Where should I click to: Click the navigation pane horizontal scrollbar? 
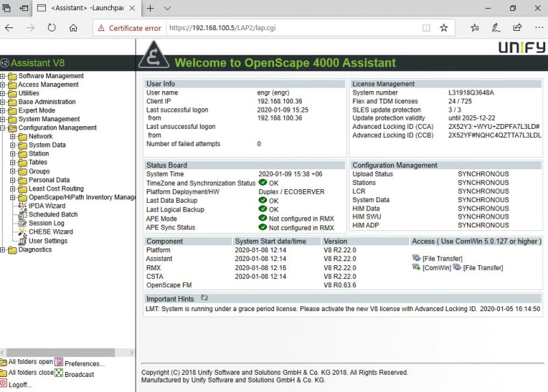click(60, 352)
